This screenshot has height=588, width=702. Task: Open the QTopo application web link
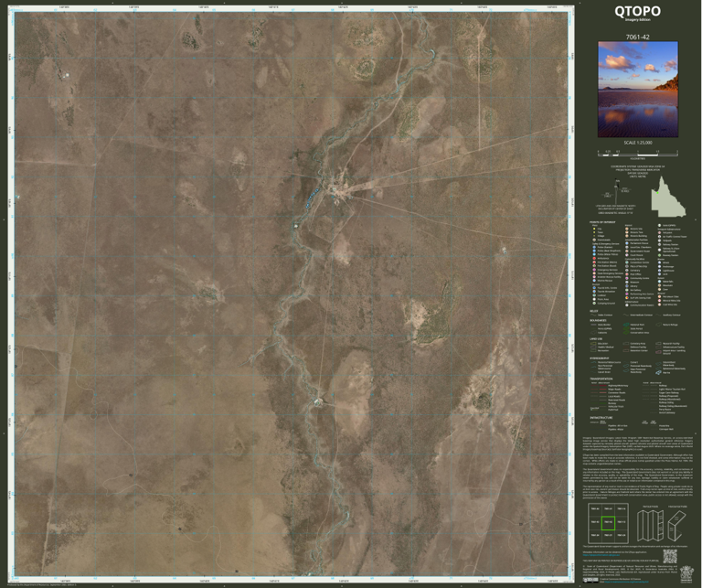(x=601, y=555)
